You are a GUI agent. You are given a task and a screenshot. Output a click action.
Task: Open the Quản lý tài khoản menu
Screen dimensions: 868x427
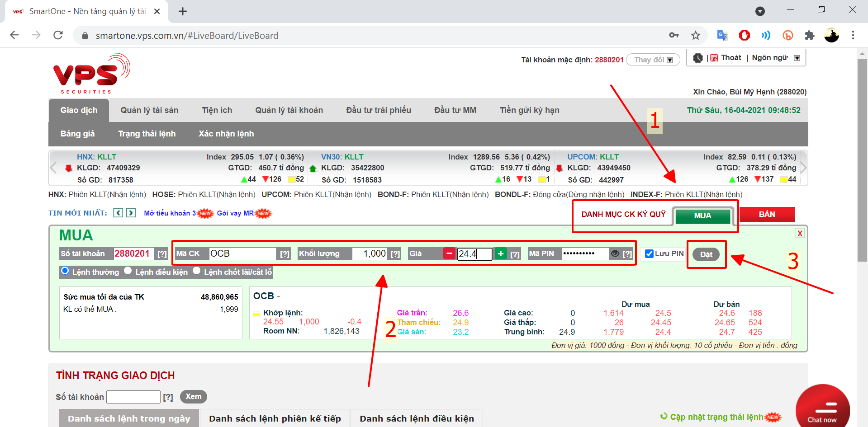point(289,110)
